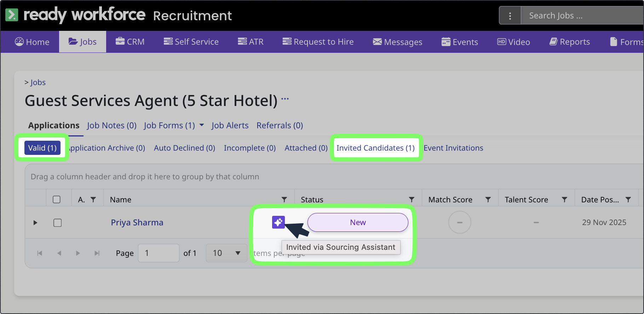This screenshot has width=644, height=314.
Task: Open the New status dropdown for Priya Sharma
Action: click(x=358, y=222)
